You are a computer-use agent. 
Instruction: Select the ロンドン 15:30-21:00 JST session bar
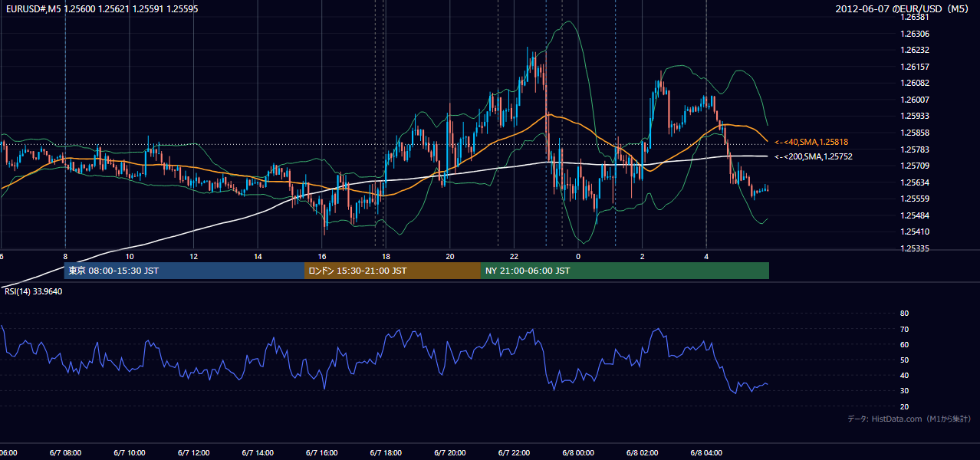pos(393,271)
